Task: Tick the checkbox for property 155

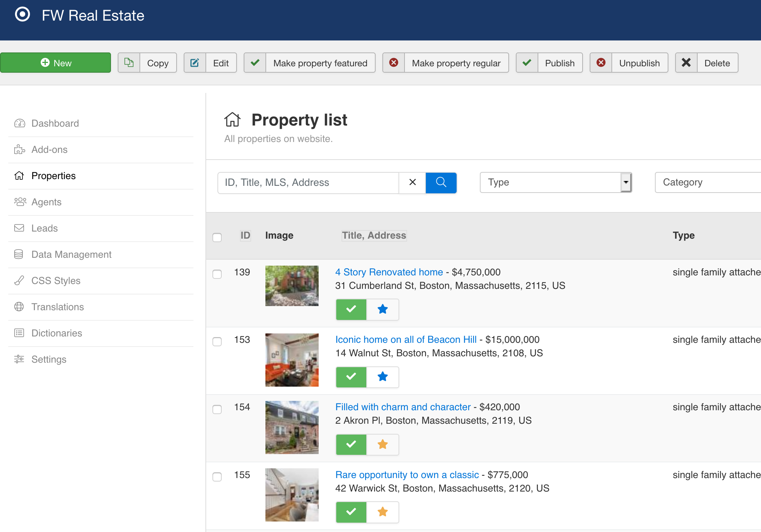Action: coord(217,477)
